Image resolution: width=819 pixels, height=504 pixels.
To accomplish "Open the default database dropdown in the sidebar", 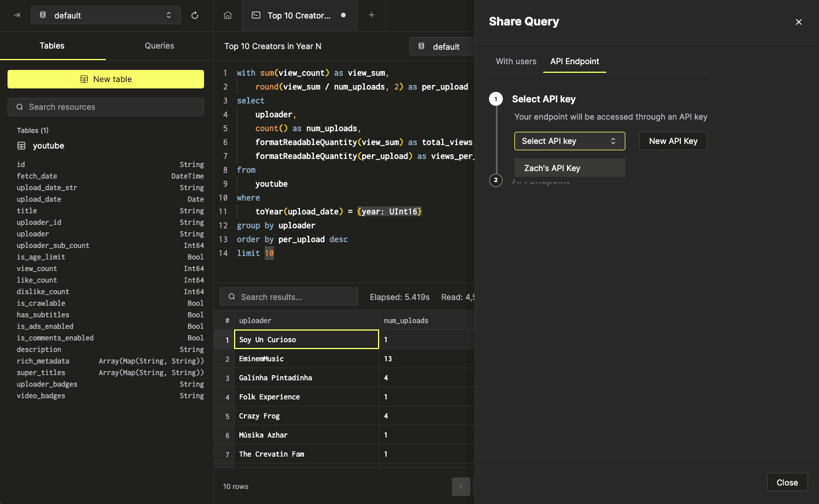I will [106, 16].
